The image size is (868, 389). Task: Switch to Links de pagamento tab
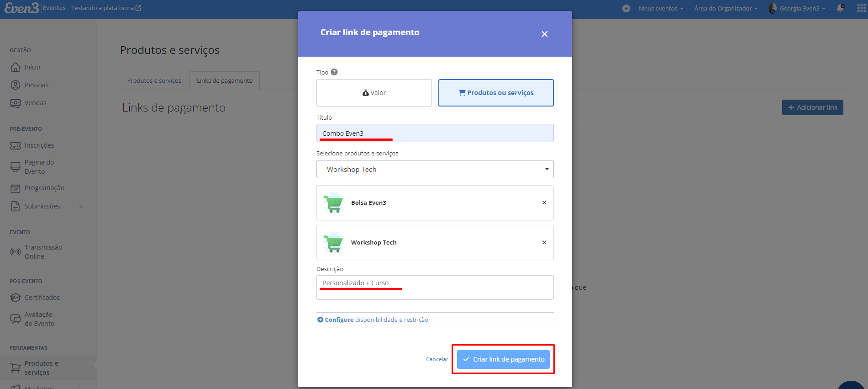click(225, 80)
